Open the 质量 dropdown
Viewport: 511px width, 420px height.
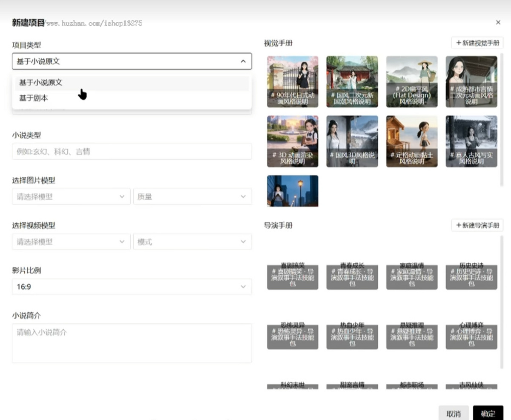[x=192, y=197]
